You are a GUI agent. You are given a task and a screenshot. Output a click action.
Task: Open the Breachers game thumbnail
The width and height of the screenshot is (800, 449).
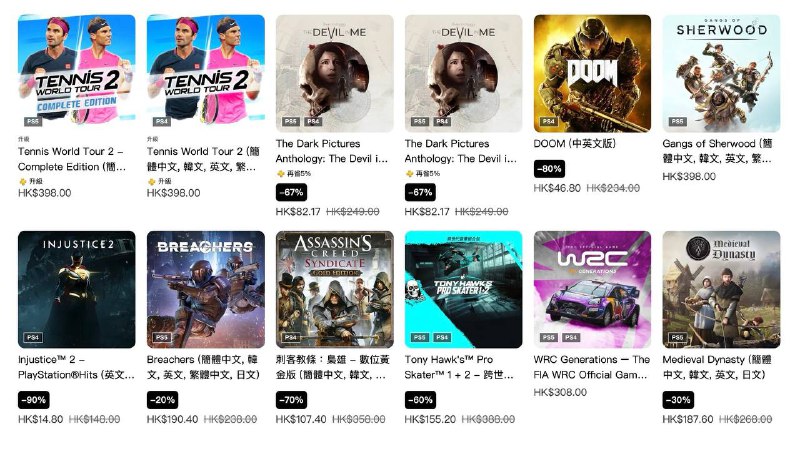206,290
